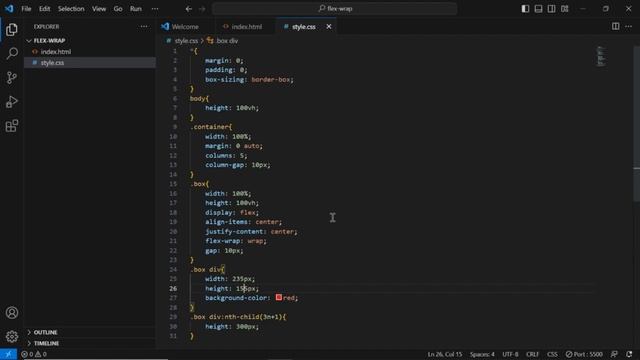Expand the TIMELINE section
The image size is (640, 360).
click(x=46, y=344)
